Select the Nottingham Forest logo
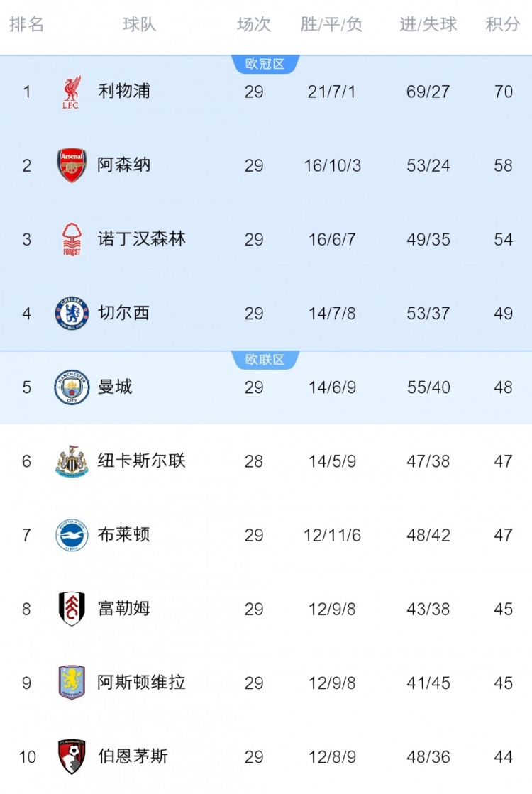This screenshot has width=532, height=794. click(72, 240)
